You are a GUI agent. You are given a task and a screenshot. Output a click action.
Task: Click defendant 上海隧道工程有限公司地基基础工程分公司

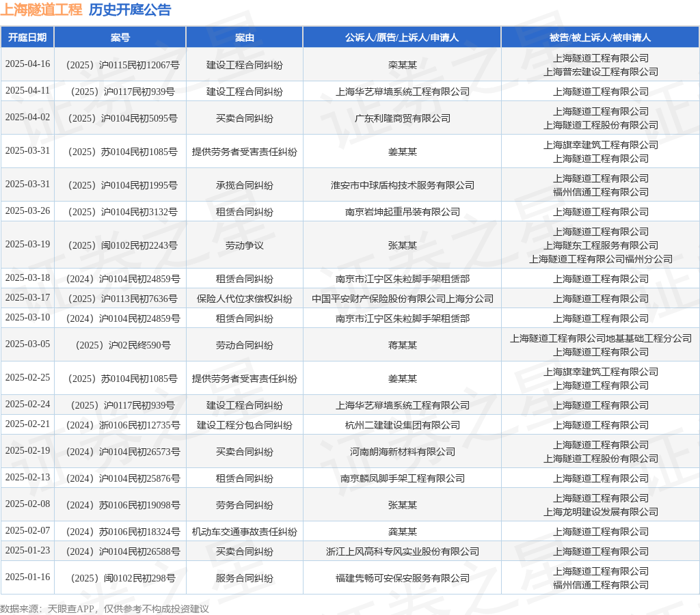[600, 338]
